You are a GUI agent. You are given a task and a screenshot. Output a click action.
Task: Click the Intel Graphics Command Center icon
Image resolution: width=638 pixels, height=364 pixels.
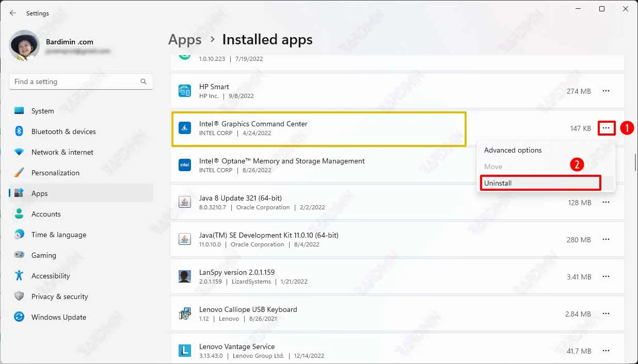click(x=184, y=128)
